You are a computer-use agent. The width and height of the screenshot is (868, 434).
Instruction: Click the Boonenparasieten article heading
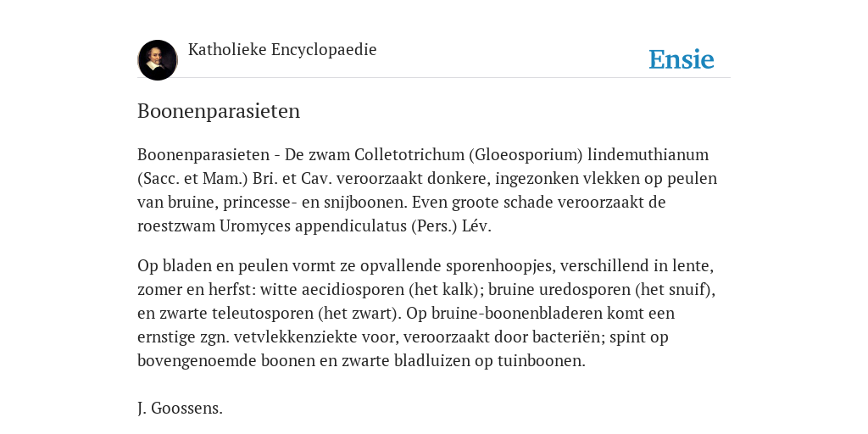(219, 111)
